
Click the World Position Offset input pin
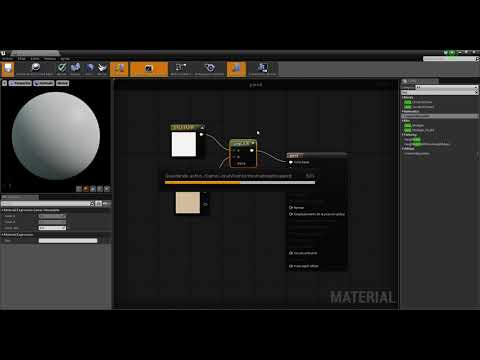(x=291, y=214)
